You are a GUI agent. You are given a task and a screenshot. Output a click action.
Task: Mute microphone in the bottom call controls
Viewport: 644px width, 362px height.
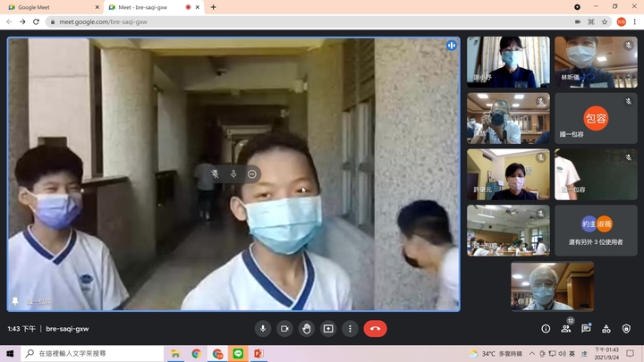263,329
